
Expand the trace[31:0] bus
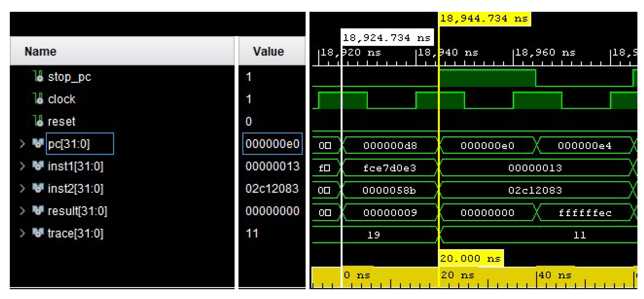click(22, 233)
